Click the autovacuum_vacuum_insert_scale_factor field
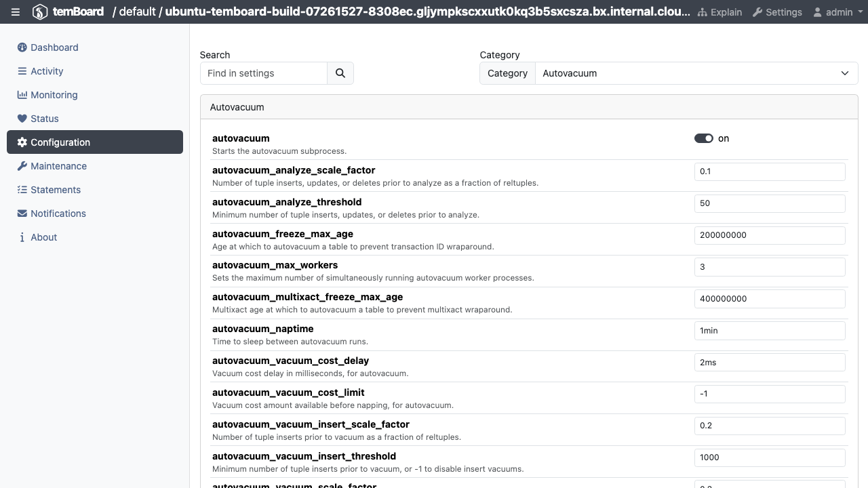 (770, 426)
